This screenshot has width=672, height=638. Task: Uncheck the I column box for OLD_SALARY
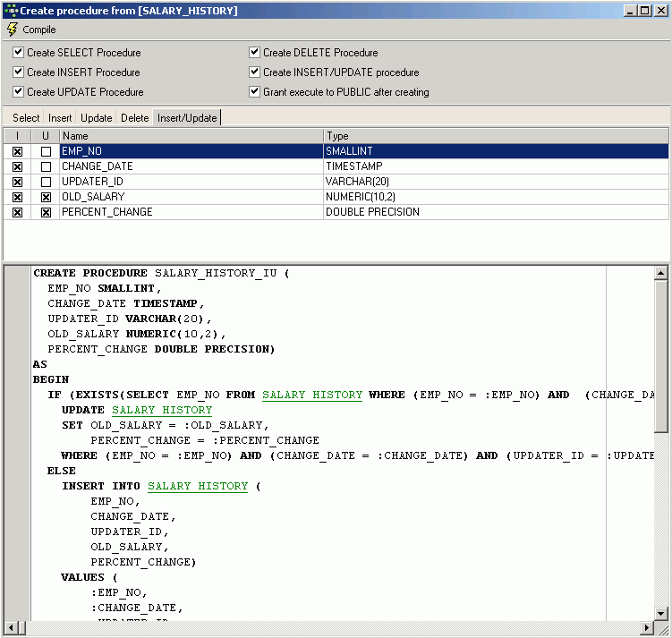coord(17,197)
